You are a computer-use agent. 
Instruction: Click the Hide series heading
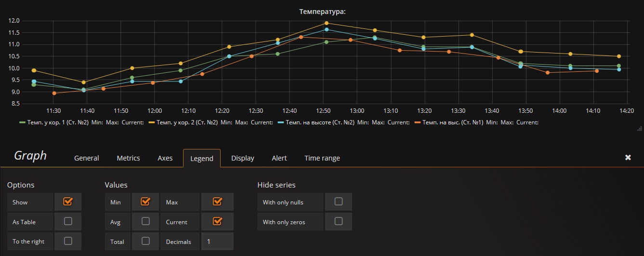point(276,185)
